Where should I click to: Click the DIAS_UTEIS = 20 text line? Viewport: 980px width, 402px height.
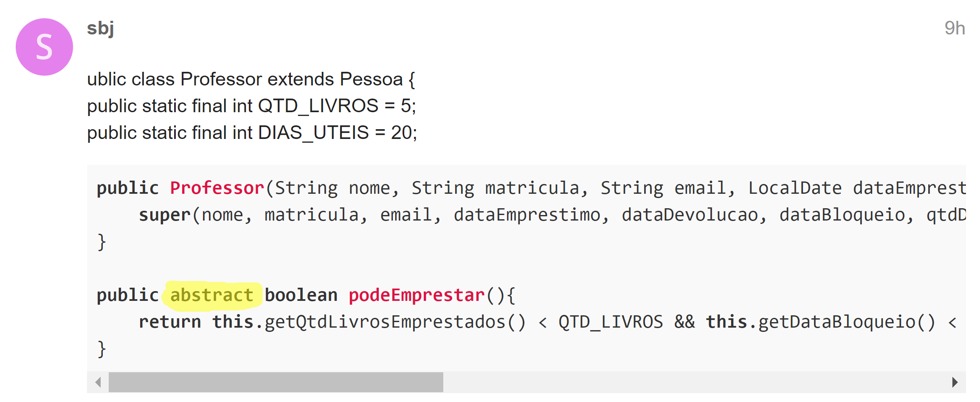coord(252,133)
